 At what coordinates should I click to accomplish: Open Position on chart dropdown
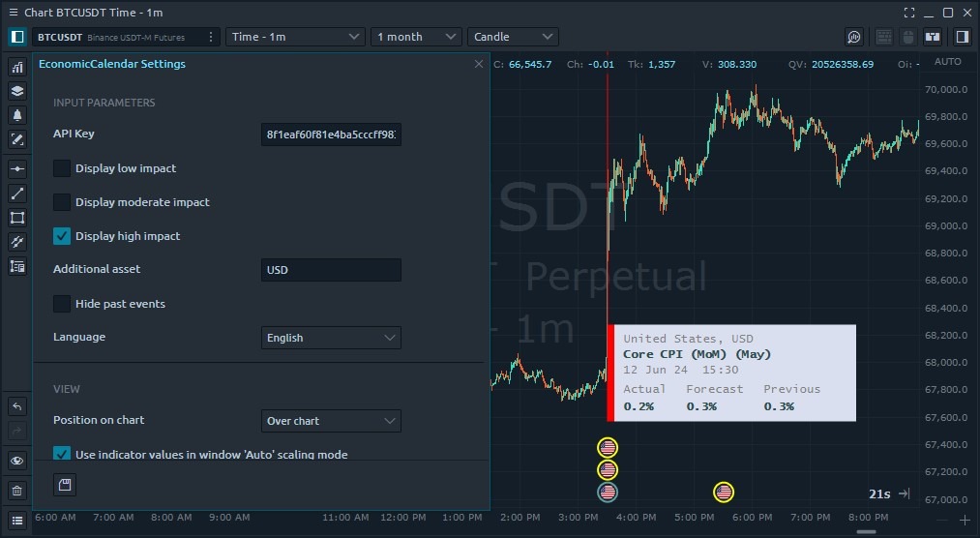(331, 421)
